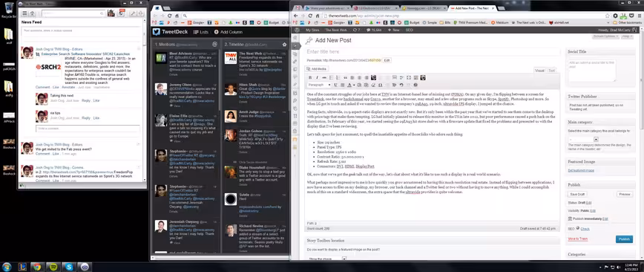Open the Paragraph format dropdown
The height and width of the screenshot is (272, 644).
pos(319,85)
